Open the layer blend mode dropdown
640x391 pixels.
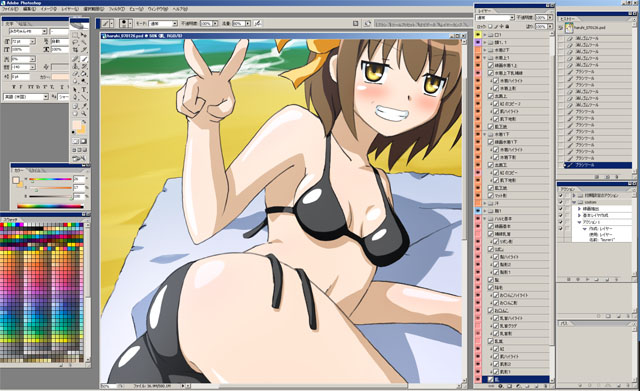(x=495, y=18)
